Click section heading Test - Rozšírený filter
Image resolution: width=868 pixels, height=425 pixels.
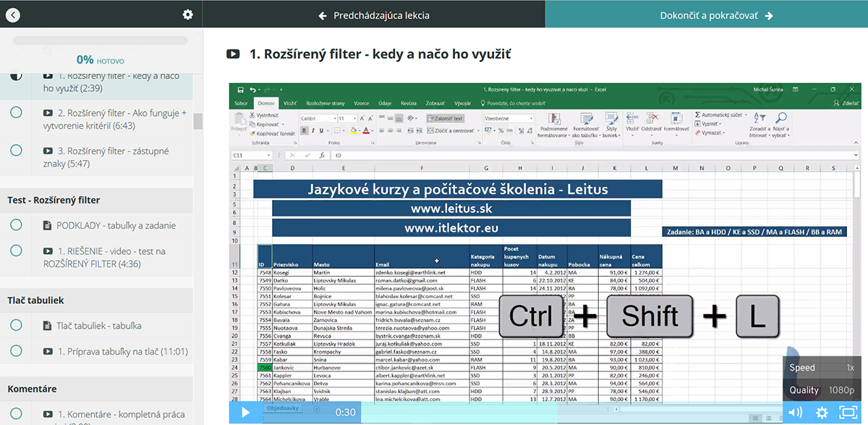pyautogui.click(x=54, y=200)
